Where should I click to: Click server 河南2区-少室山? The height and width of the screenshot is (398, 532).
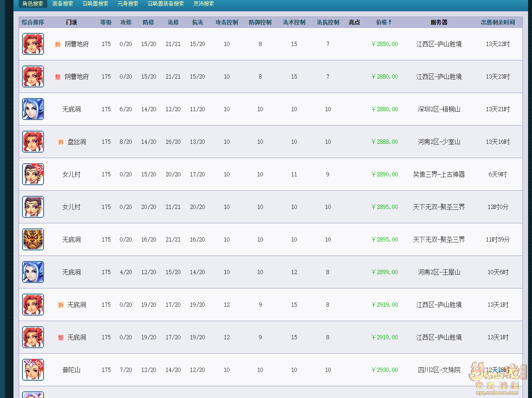(439, 142)
